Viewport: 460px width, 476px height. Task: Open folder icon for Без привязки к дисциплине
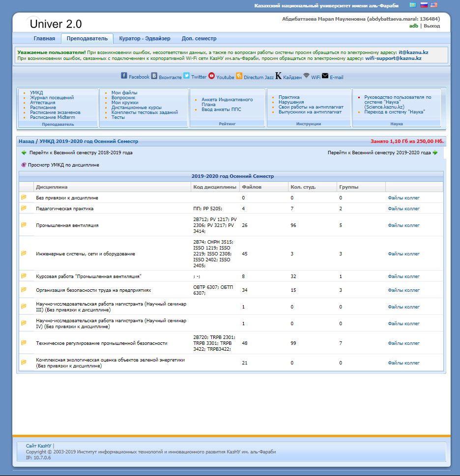24,197
